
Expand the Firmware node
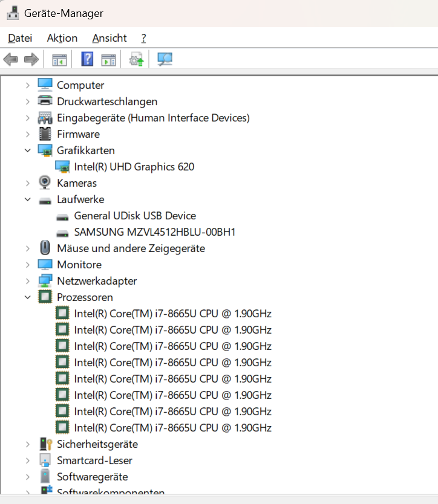pos(28,134)
